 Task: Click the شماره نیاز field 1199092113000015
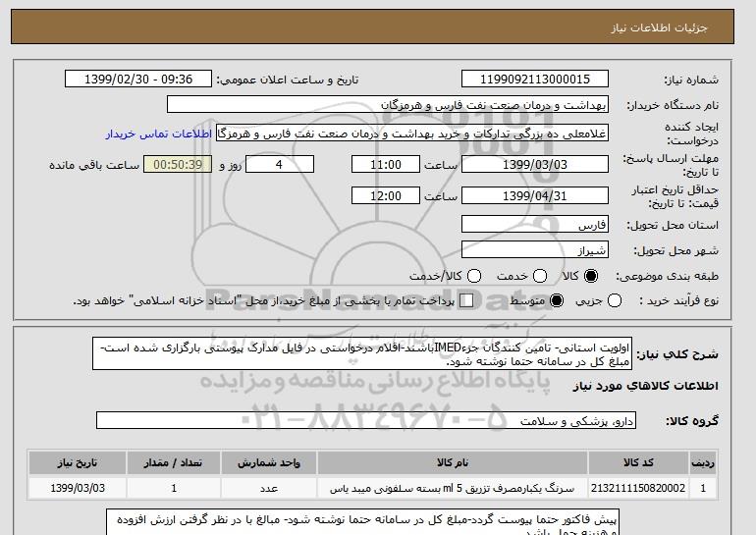535,80
